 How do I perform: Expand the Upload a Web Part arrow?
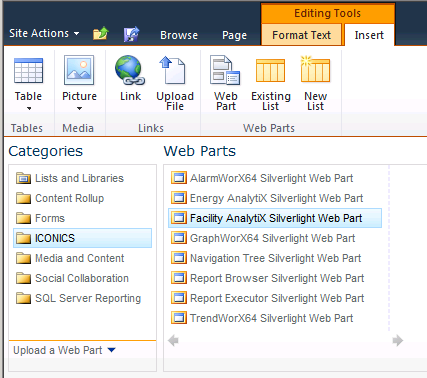tap(112, 350)
